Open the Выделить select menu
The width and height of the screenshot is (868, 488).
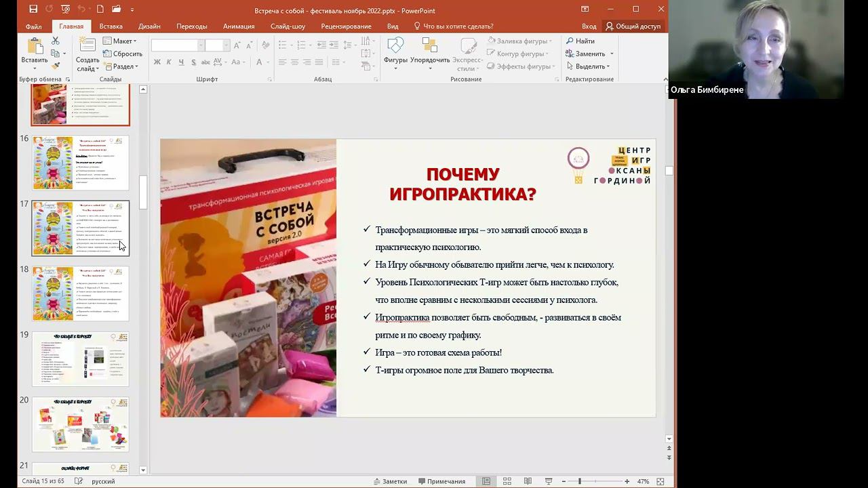pyautogui.click(x=587, y=66)
